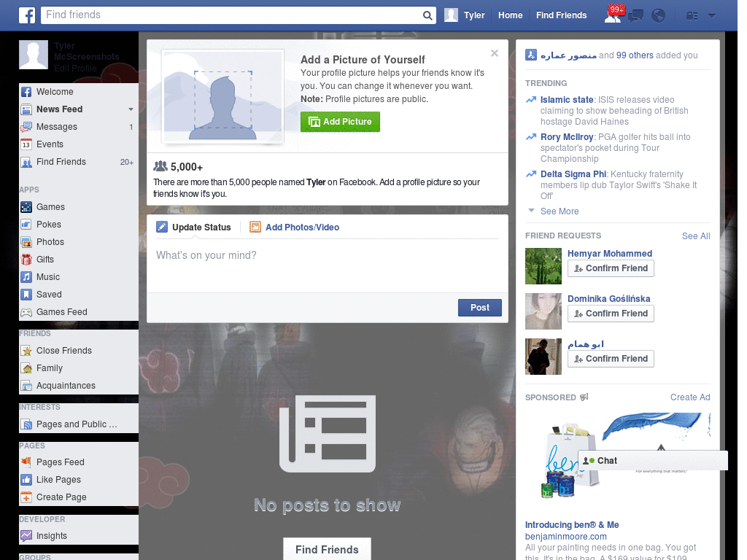Viewport: 747px width, 560px height.
Task: Click 99 others added you link
Action: pos(635,55)
